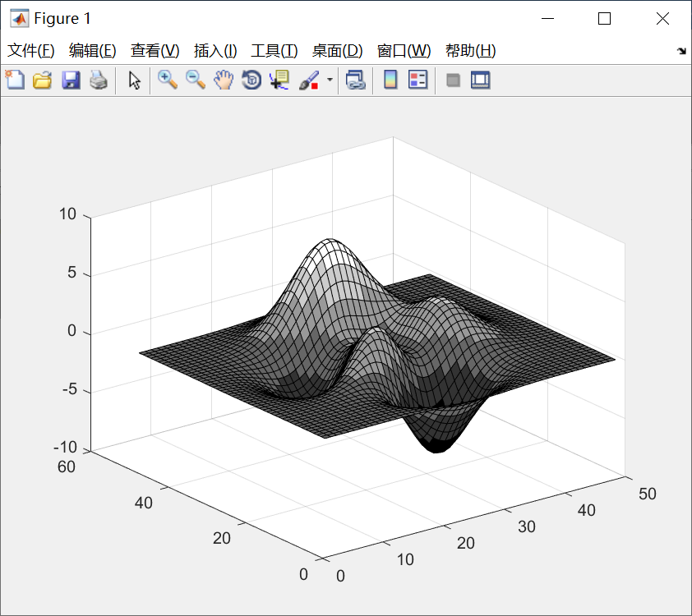
Task: Click the Hide Plot Tools icon
Action: [x=453, y=80]
